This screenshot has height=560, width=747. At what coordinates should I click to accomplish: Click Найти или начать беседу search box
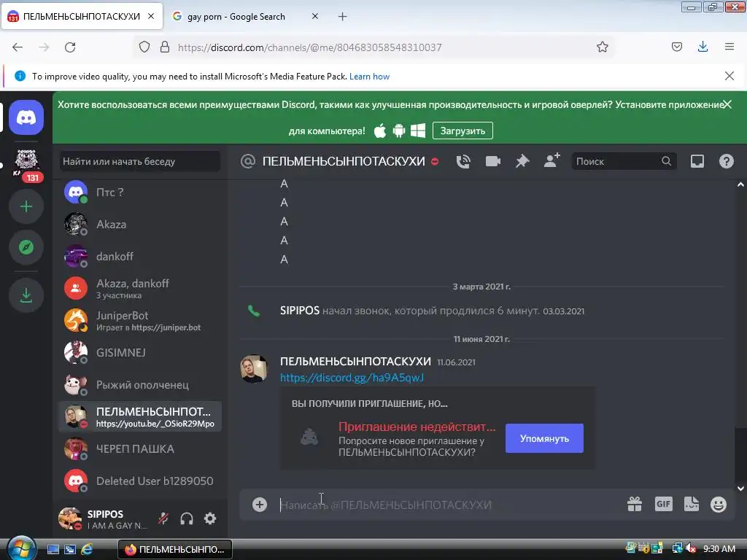click(140, 161)
